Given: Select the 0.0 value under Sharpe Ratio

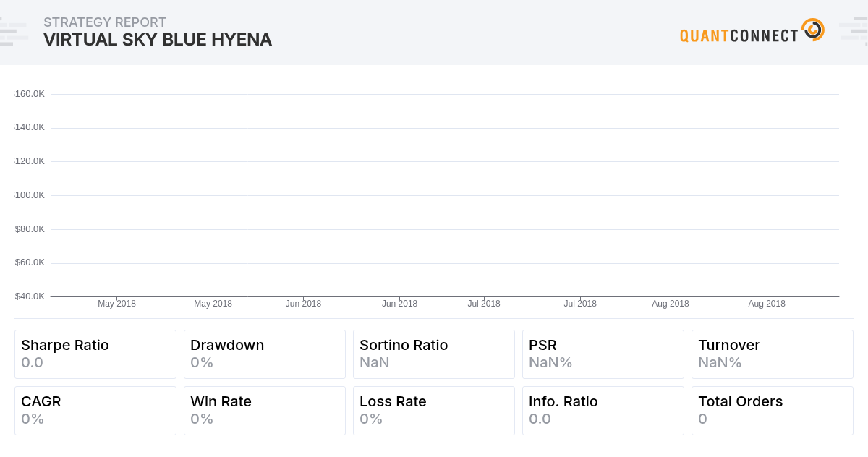Looking at the screenshot, I should pyautogui.click(x=33, y=362).
